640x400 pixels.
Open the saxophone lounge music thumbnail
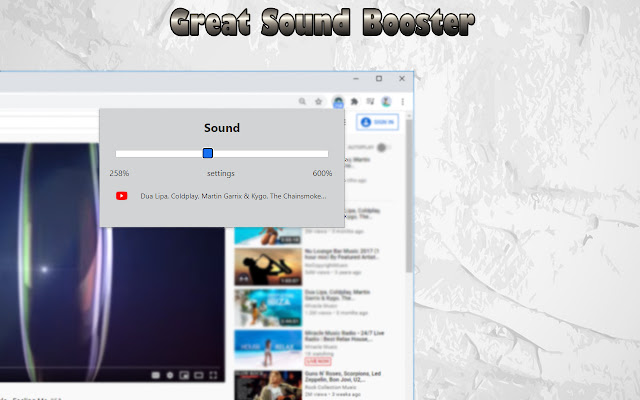point(268,267)
